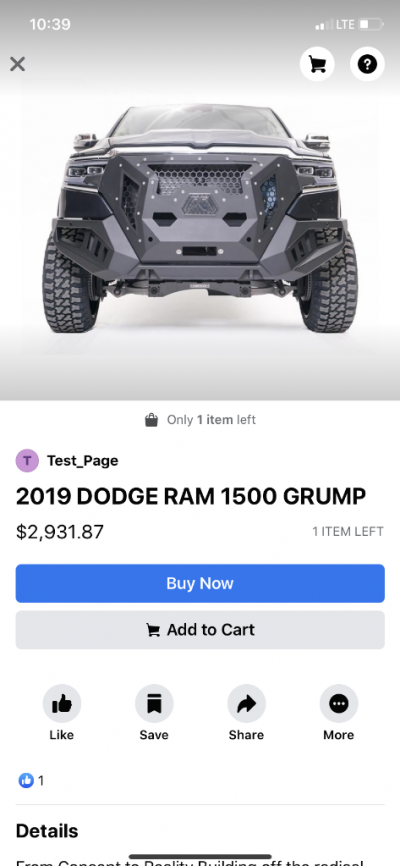Close the product page with X
Image resolution: width=400 pixels, height=866 pixels.
pyautogui.click(x=18, y=64)
